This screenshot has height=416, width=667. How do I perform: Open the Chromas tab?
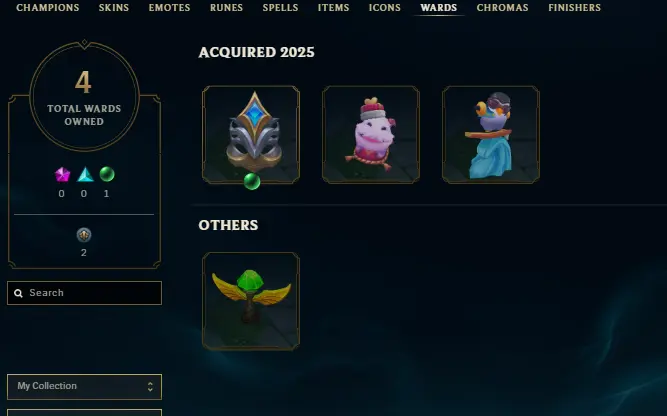(x=502, y=8)
